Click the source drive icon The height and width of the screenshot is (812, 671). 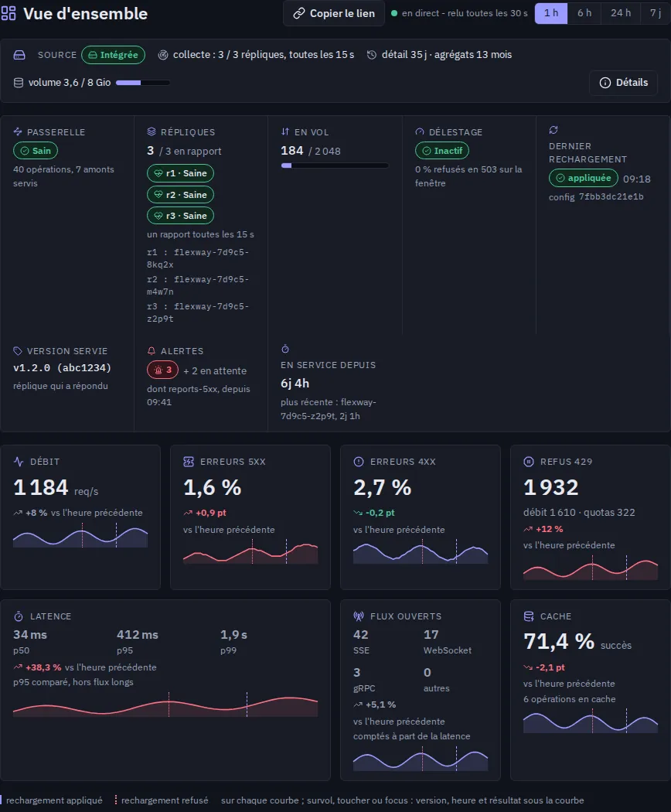click(19, 55)
